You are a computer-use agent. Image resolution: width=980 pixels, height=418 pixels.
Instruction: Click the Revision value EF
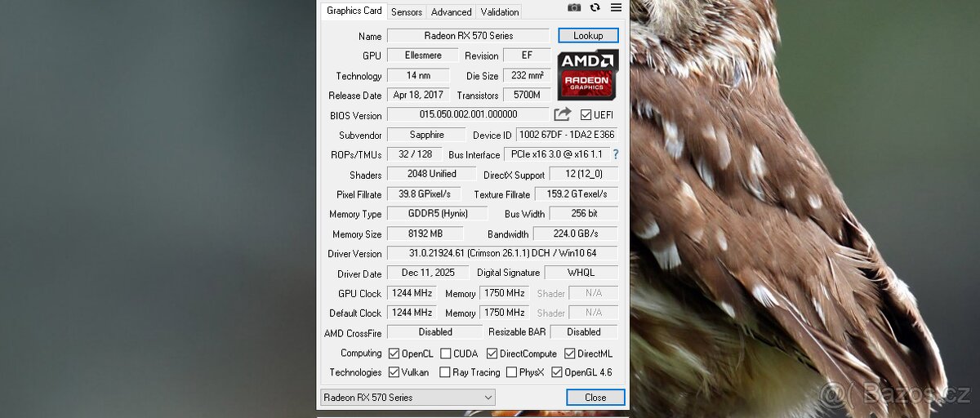click(x=527, y=56)
